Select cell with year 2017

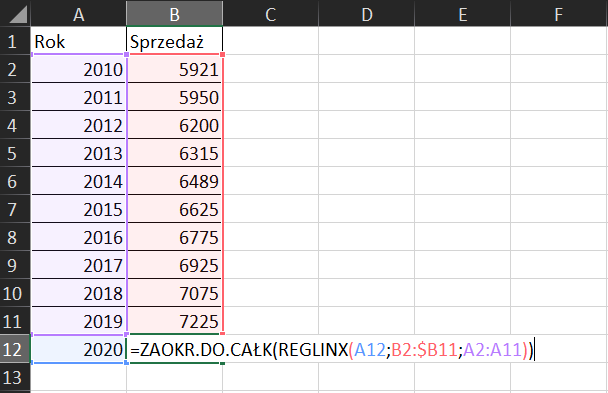tap(79, 265)
